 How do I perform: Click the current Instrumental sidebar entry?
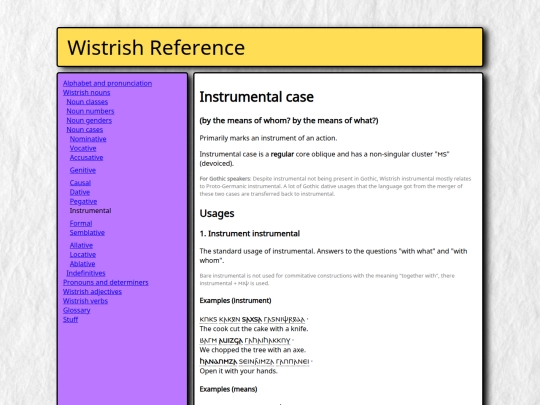coord(90,210)
